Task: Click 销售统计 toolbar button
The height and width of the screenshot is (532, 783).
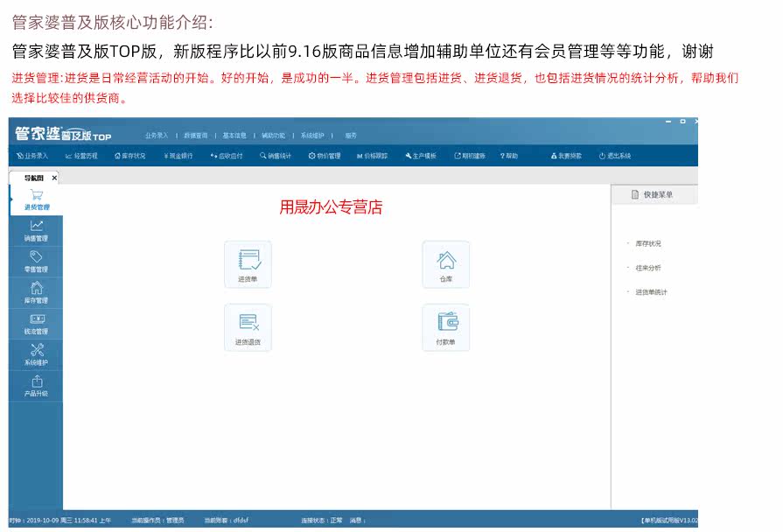Action: point(276,156)
